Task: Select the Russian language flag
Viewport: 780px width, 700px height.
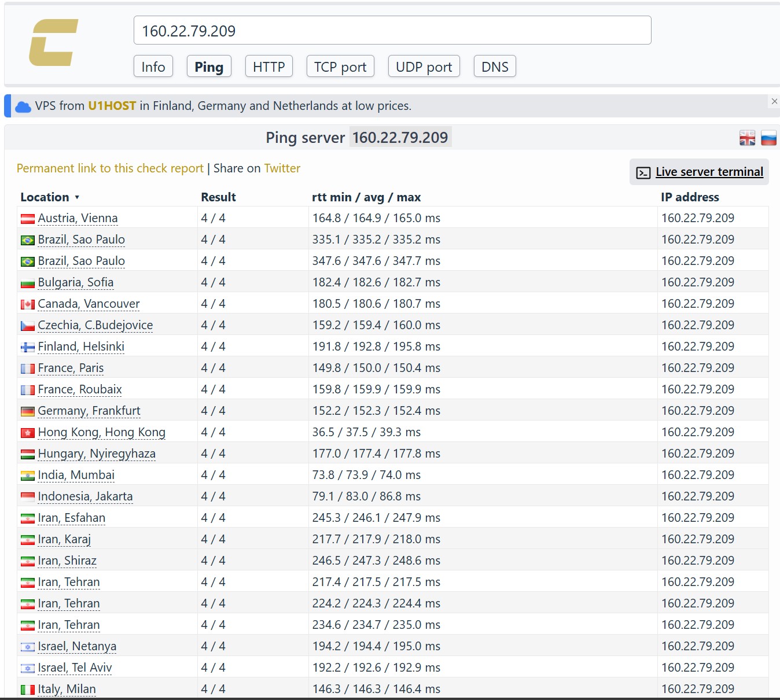Action: (x=768, y=138)
